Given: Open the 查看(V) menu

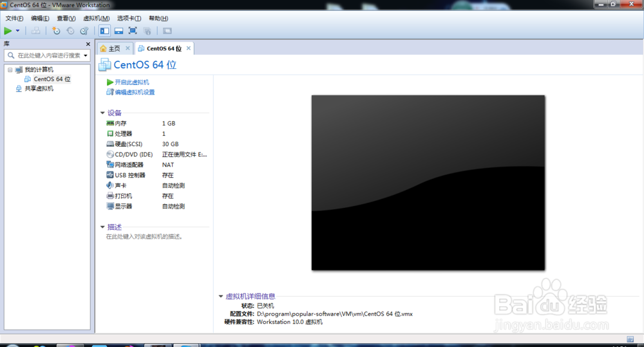Looking at the screenshot, I should click(x=66, y=18).
